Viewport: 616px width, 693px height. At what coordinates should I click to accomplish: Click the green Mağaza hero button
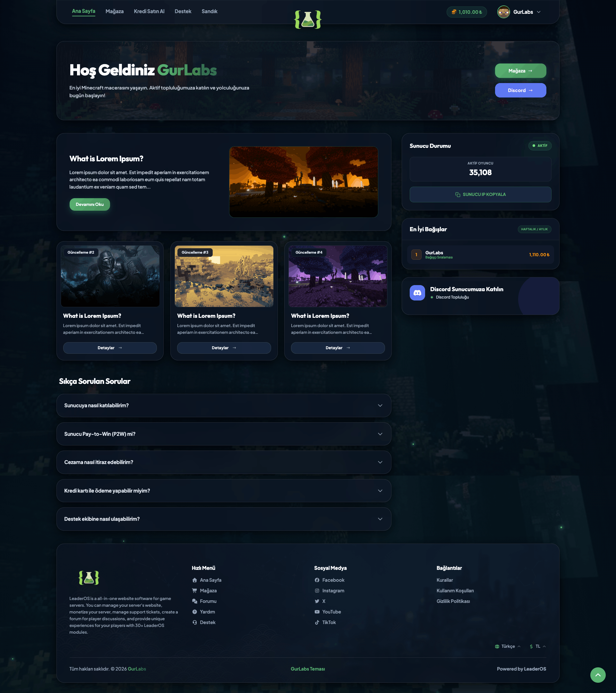(x=520, y=71)
